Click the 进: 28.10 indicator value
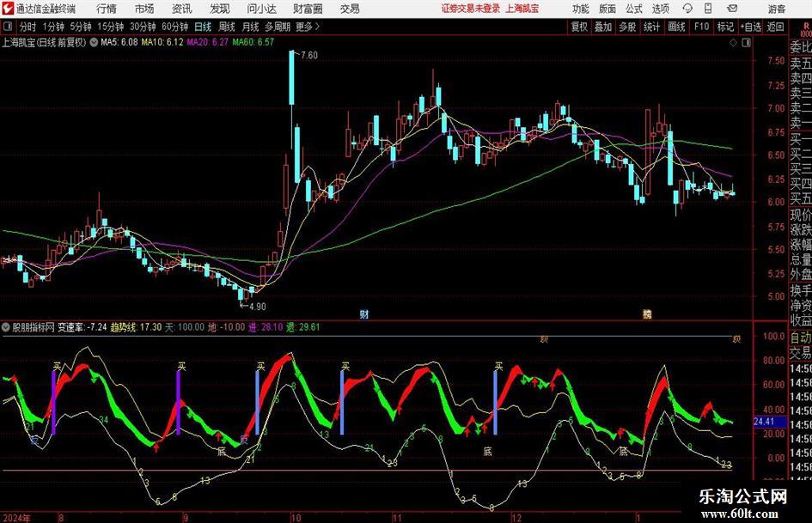The height and width of the screenshot is (523, 812). click(266, 327)
